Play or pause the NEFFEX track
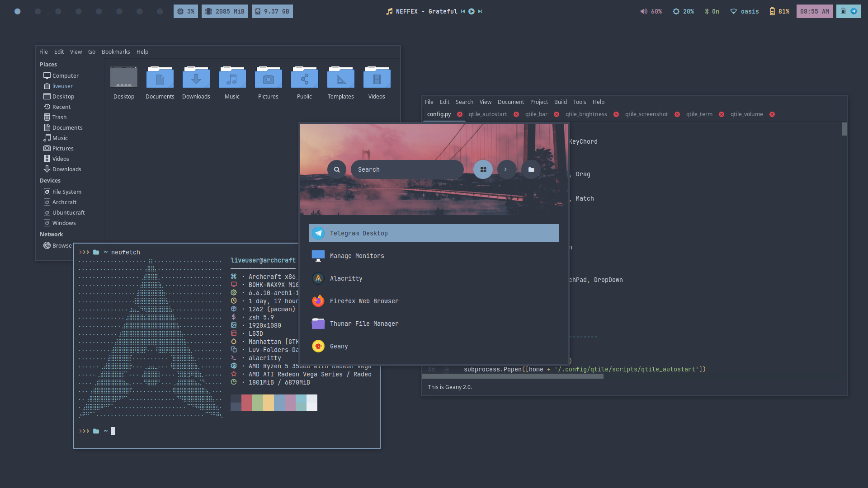Viewport: 868px width, 488px height. 472,11
